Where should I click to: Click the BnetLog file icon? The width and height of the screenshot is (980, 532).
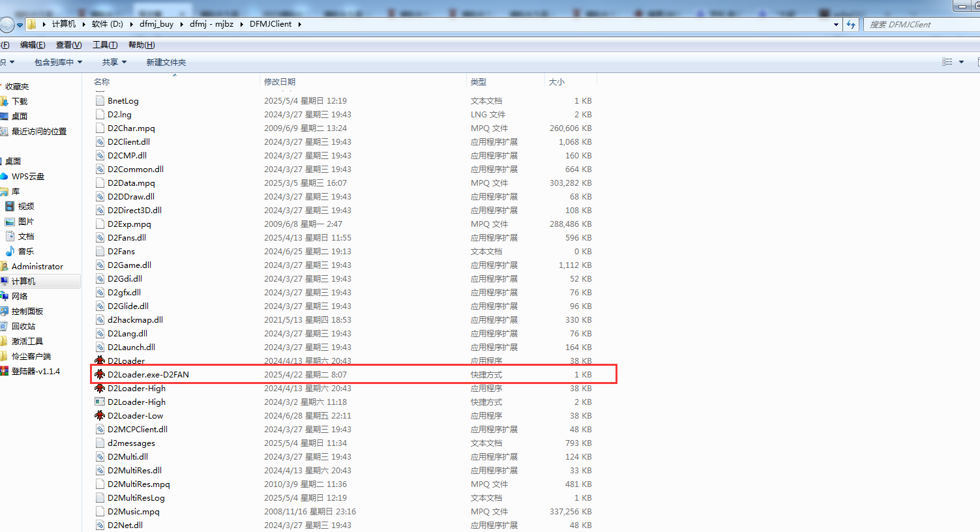pyautogui.click(x=100, y=101)
